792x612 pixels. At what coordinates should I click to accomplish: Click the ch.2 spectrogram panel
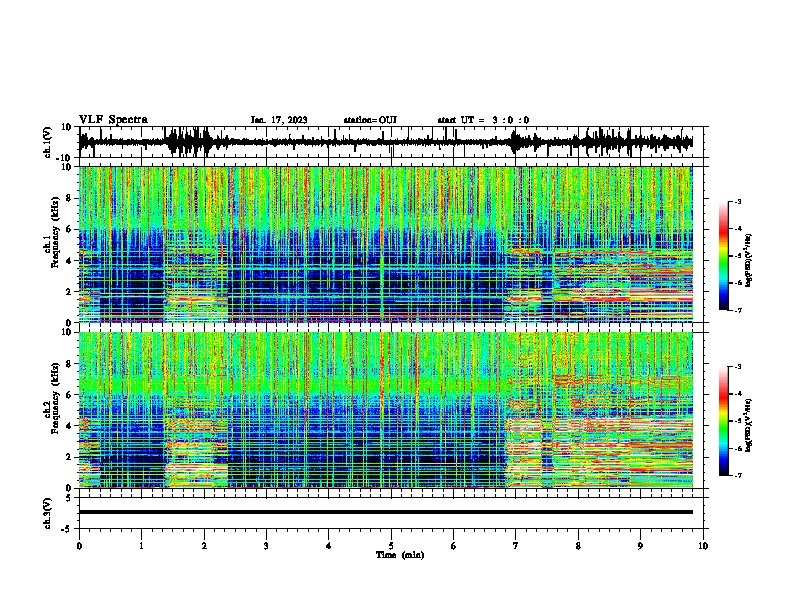pyautogui.click(x=386, y=410)
